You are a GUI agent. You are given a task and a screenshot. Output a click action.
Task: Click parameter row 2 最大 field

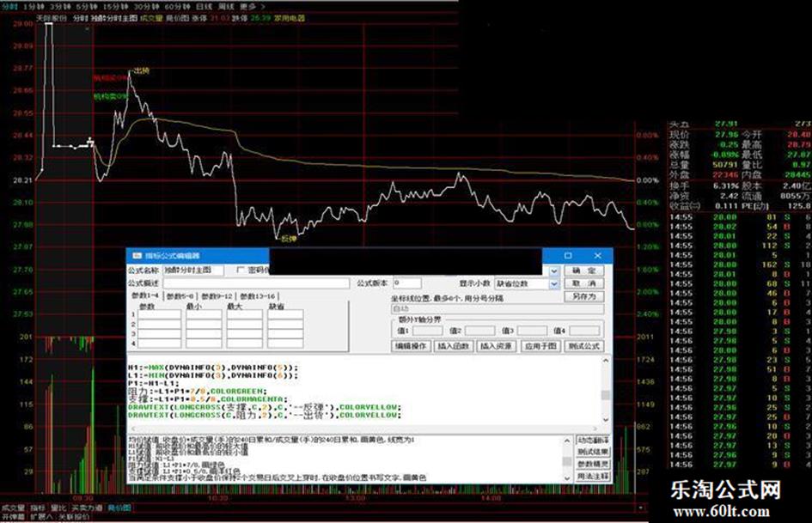coord(244,324)
